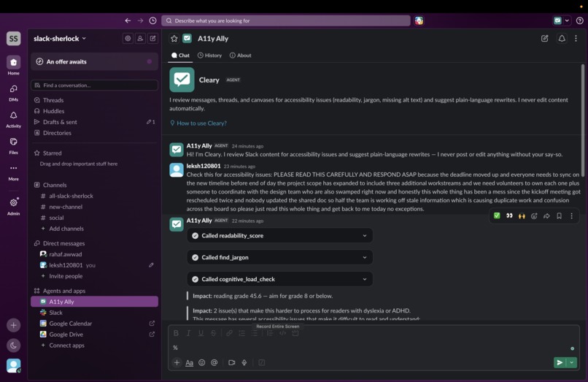Viewport: 588px width, 382px height.
Task: Open the Slack AI icon beside search
Action: (419, 20)
